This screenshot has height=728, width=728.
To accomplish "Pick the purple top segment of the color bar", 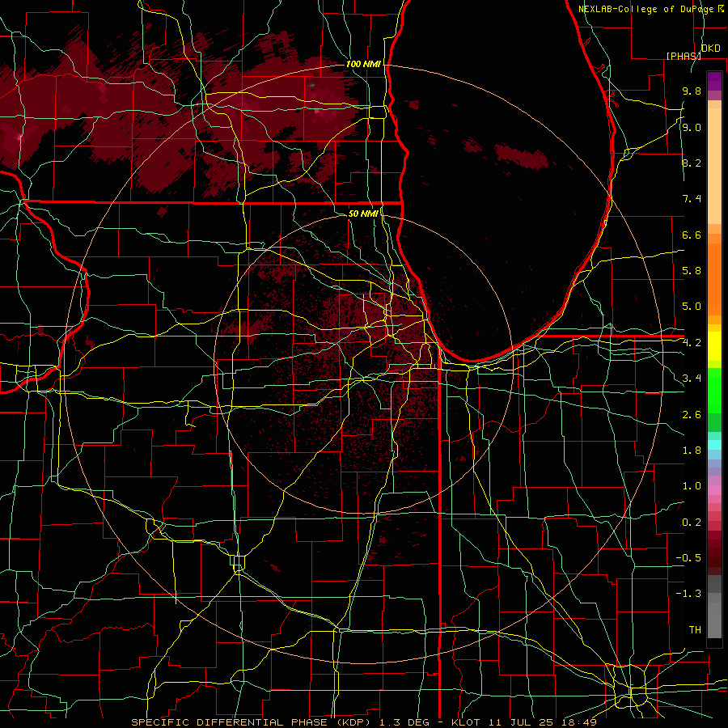I will click(x=714, y=81).
